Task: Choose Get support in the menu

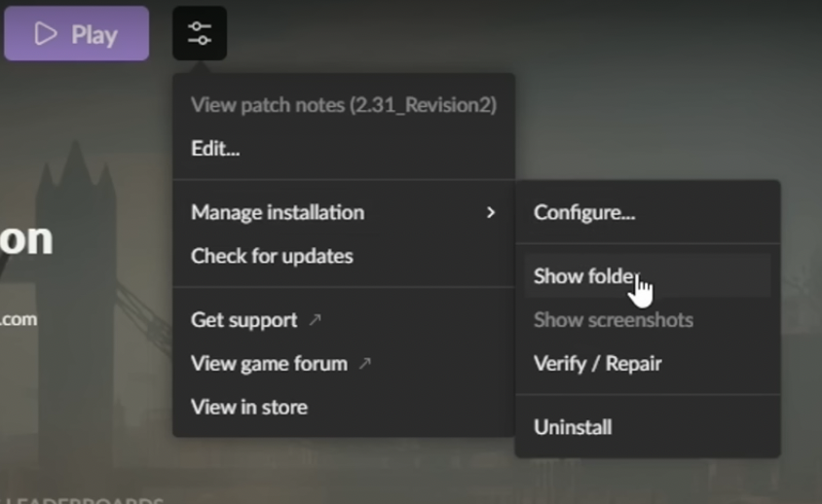Action: click(244, 320)
